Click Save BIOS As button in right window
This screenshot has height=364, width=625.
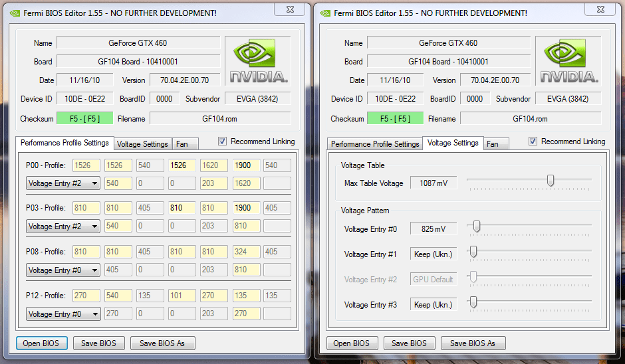(x=473, y=343)
